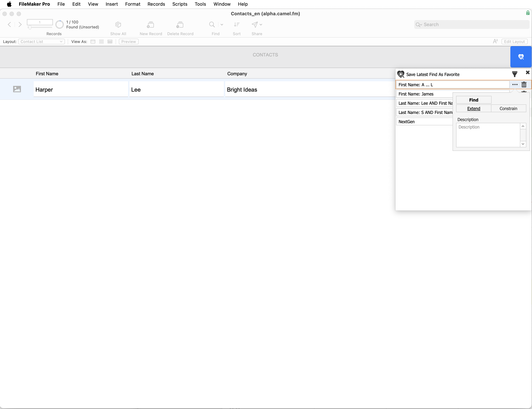Click the Save Latest Find magnifier icon
The height and width of the screenshot is (409, 532).
[x=401, y=74]
